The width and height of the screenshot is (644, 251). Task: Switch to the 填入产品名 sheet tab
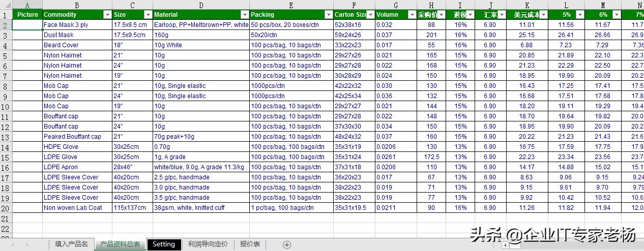[x=71, y=244]
